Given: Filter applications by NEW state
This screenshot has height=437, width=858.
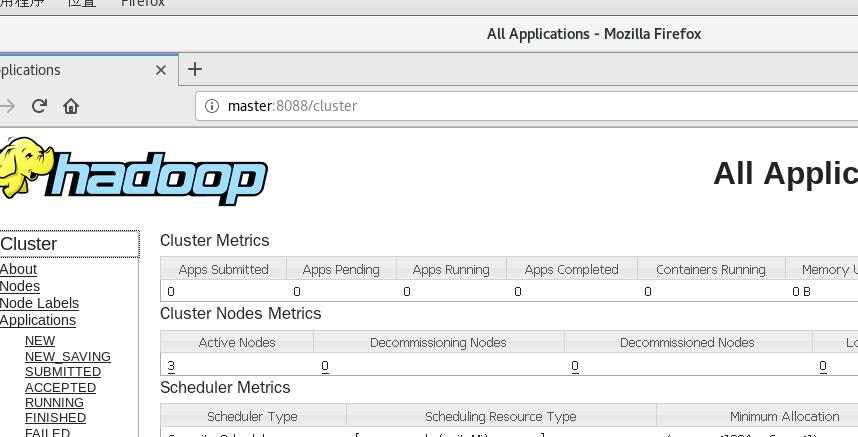Looking at the screenshot, I should (x=40, y=341).
